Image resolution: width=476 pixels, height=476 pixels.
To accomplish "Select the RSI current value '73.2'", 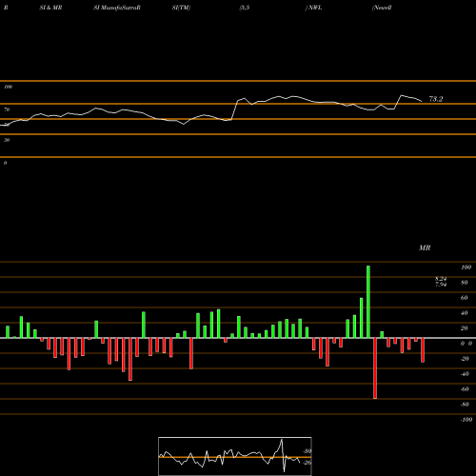I will pos(436,99).
